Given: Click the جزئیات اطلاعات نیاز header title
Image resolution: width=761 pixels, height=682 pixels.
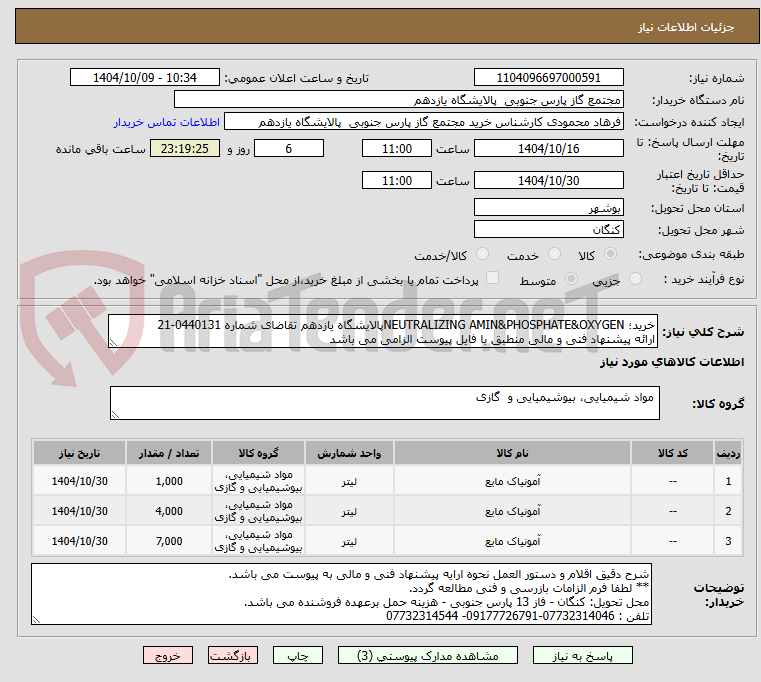Looking at the screenshot, I should pyautogui.click(x=686, y=27).
